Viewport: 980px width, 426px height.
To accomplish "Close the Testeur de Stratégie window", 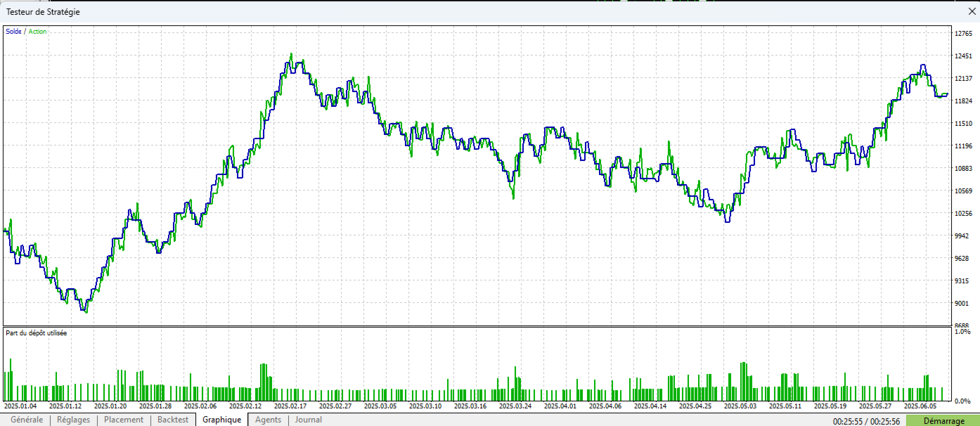I will [972, 11].
